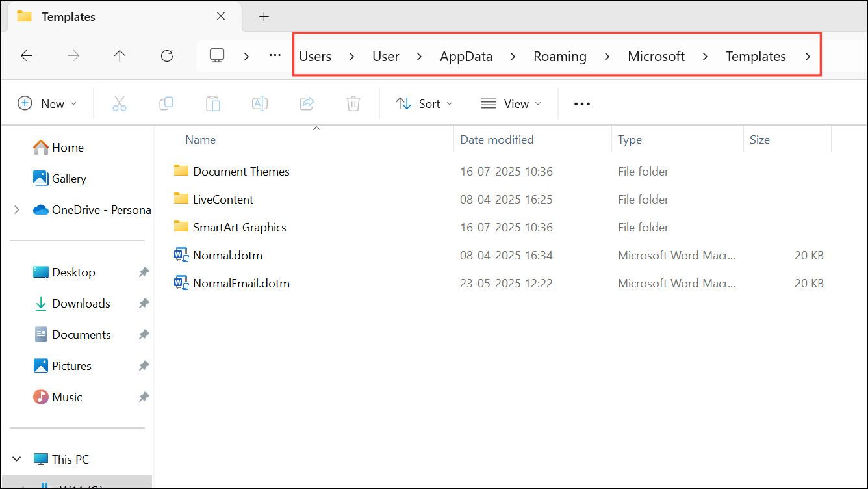868x489 pixels.
Task: Unpin Desktop using its pin icon
Action: pos(144,272)
